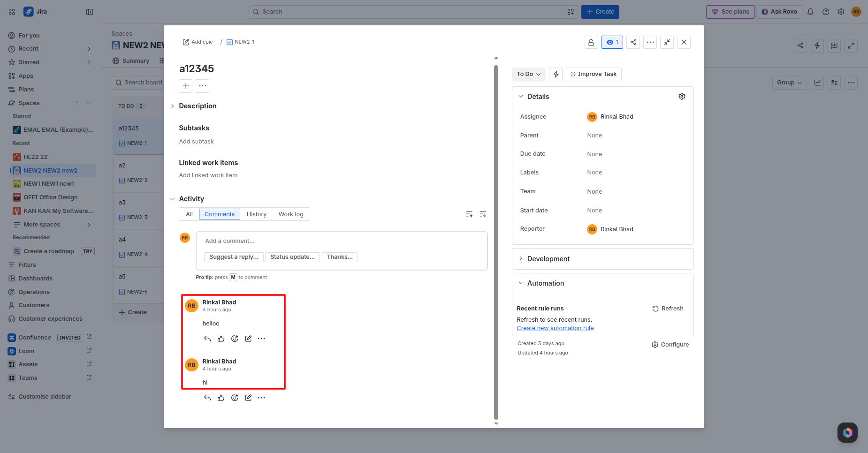
Task: Open Ask Rovo
Action: tap(779, 12)
